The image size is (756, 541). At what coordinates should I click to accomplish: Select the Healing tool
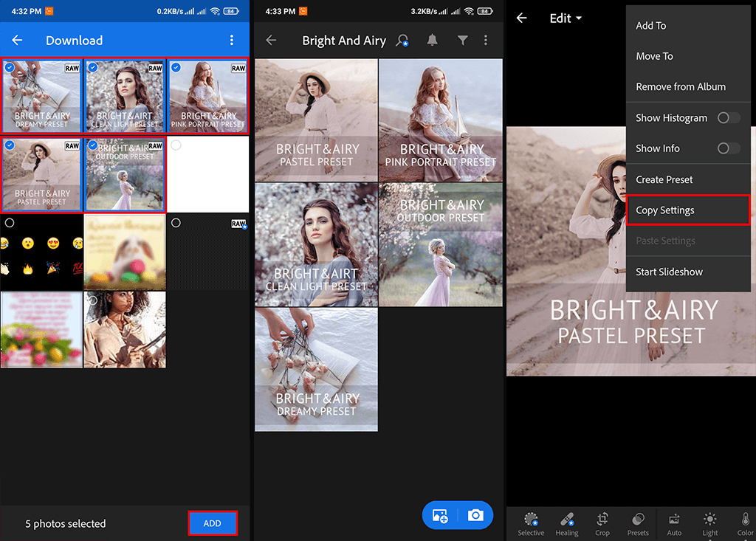point(566,523)
